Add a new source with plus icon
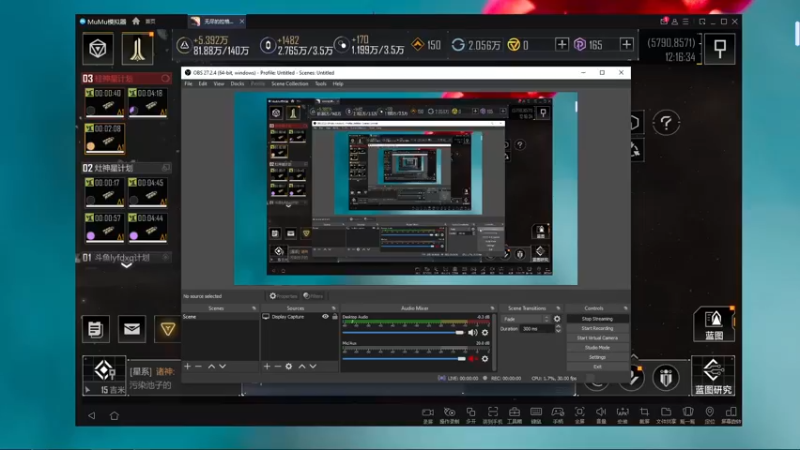The width and height of the screenshot is (800, 450). point(267,366)
